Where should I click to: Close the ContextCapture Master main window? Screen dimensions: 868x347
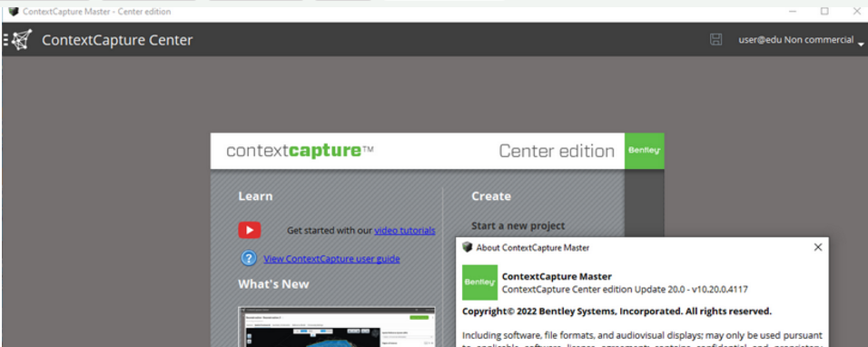[x=856, y=11]
